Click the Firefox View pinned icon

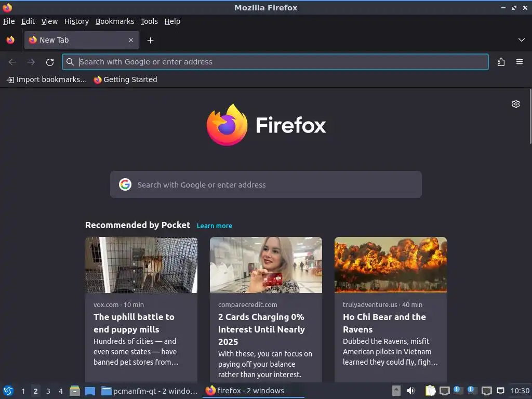pos(10,40)
